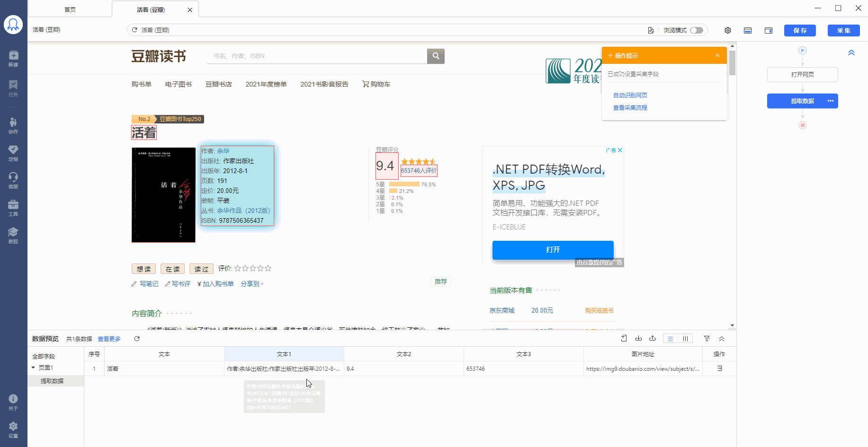Collapse the 页面1 tree node
Viewport: 868px width, 447px height.
click(34, 368)
